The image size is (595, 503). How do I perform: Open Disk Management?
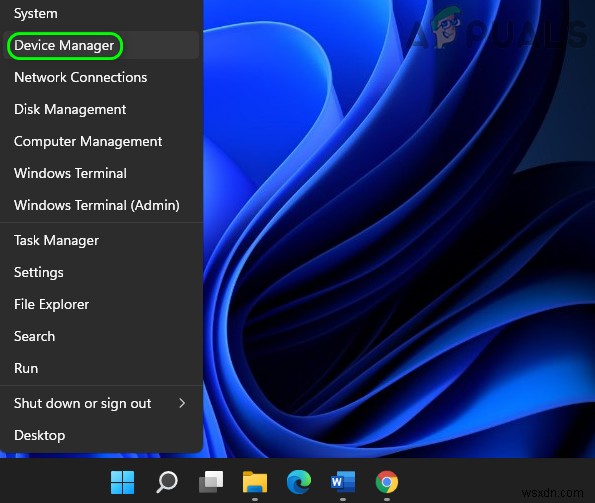tap(101, 109)
